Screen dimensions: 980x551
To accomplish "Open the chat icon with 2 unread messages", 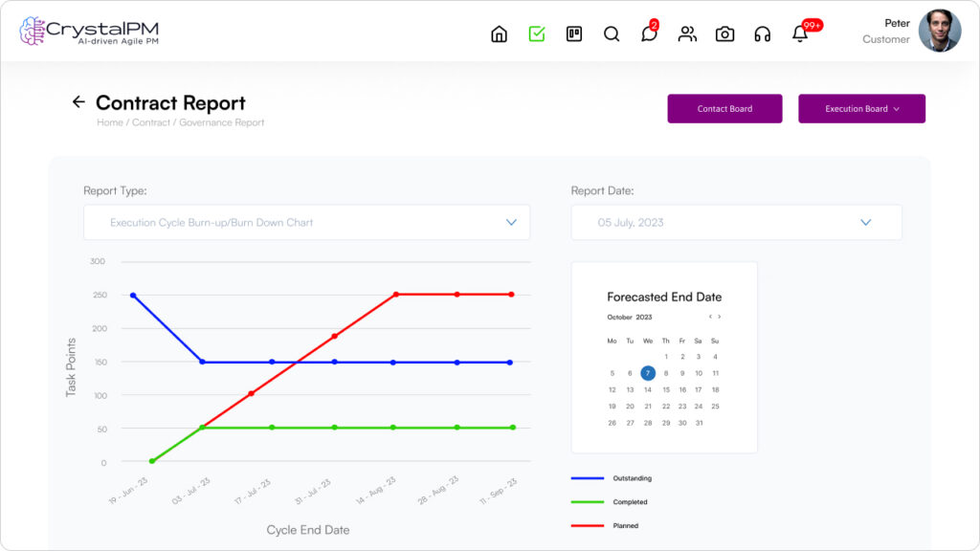I will pyautogui.click(x=649, y=33).
